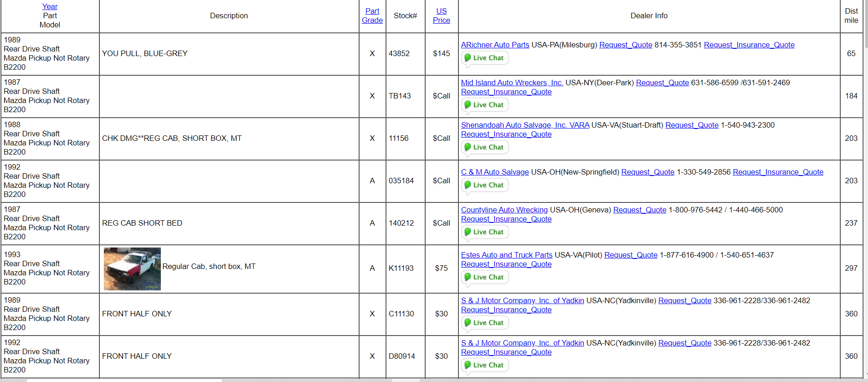
Task: Click phone number "814-355-3851"
Action: (678, 45)
